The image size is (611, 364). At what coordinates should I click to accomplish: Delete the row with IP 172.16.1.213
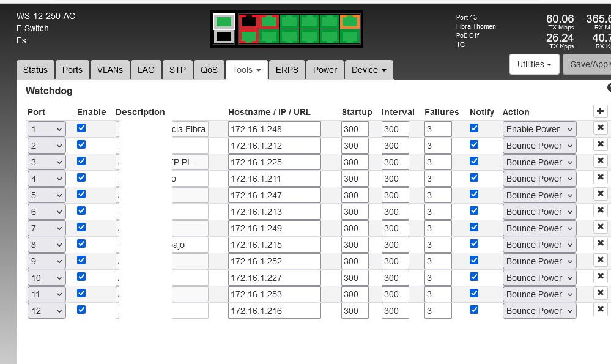pos(600,210)
